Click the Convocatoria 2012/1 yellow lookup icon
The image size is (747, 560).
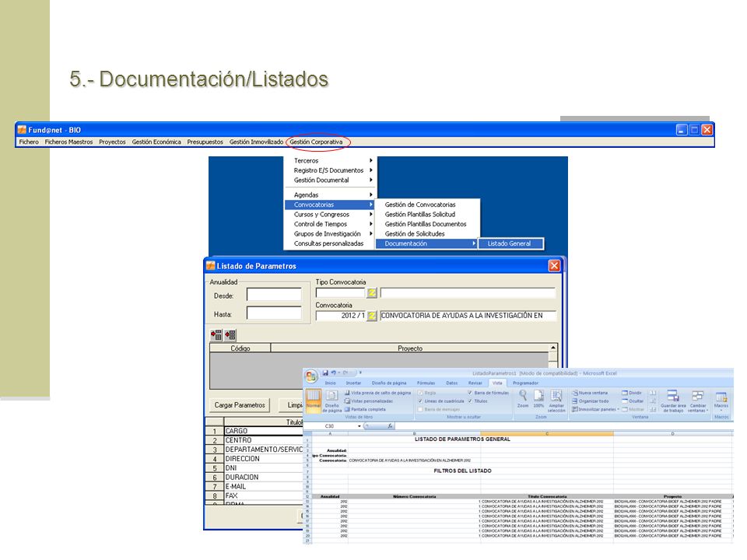[372, 315]
